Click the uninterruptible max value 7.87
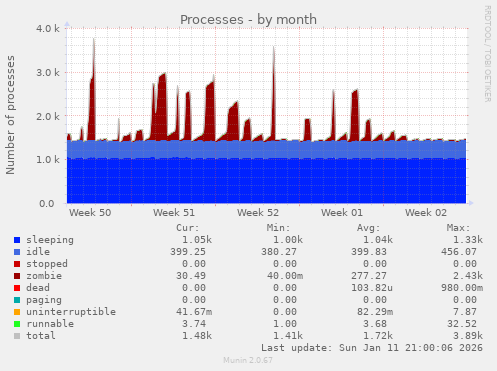497x371 pixels. [465, 312]
